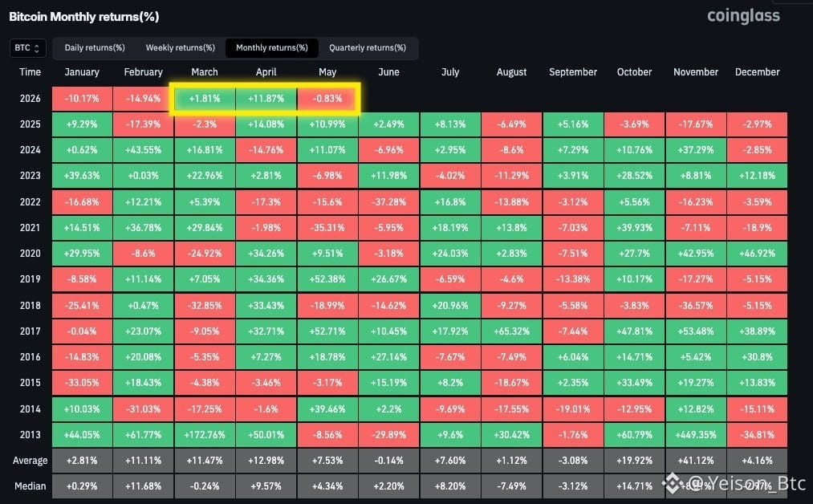This screenshot has height=504, width=813.
Task: Click the +28.52% October 2023 cell
Action: 634,176
